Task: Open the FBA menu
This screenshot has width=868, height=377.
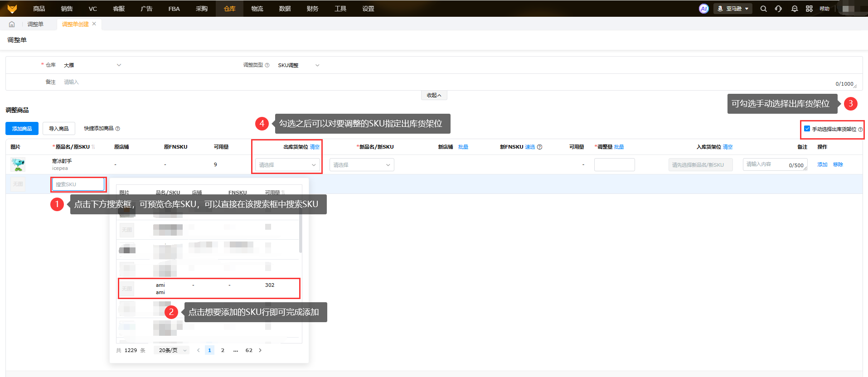Action: (174, 9)
